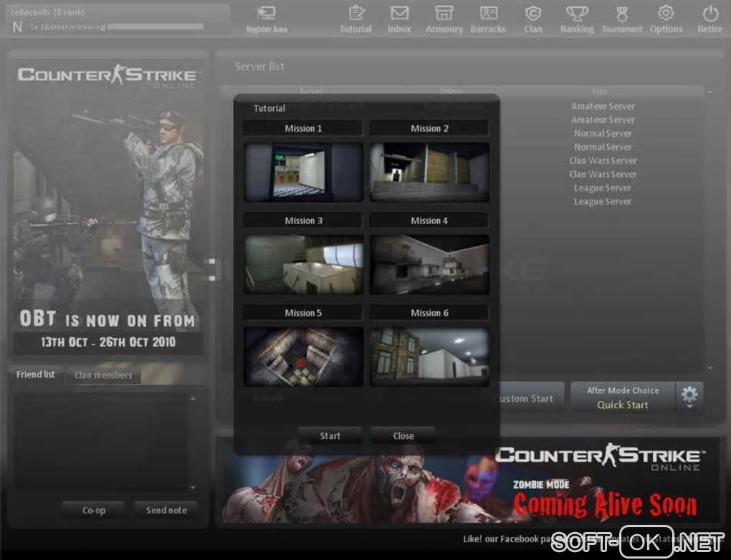The height and width of the screenshot is (560, 731).
Task: Collapse the left panel handle
Action: point(212,269)
